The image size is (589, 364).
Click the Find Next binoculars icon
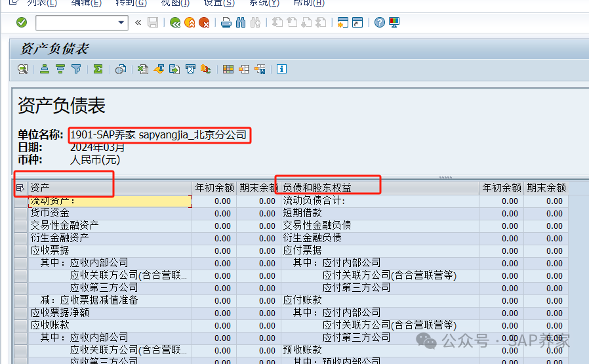coord(255,22)
